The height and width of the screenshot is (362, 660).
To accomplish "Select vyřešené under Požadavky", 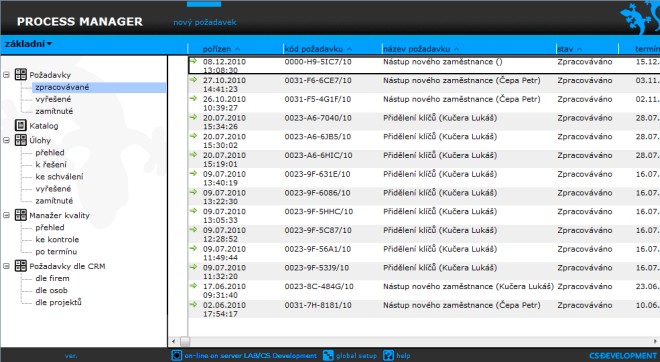I will click(53, 99).
